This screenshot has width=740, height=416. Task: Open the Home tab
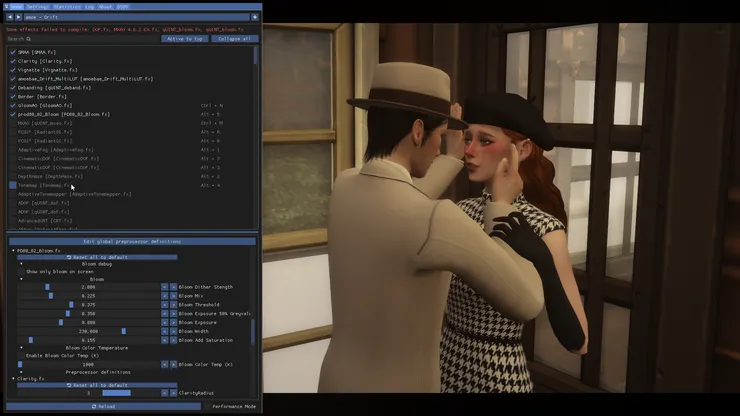click(x=17, y=7)
